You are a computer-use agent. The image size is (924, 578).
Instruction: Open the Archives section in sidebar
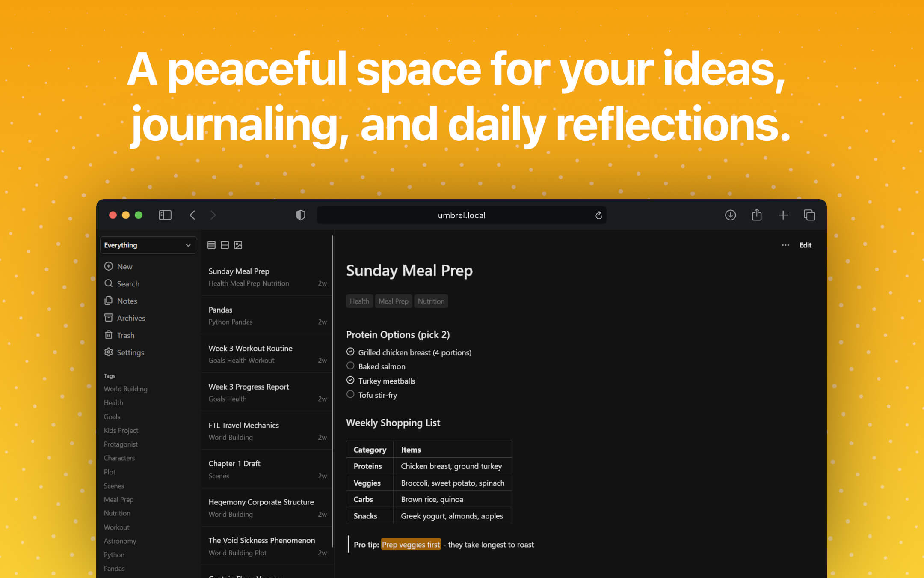click(x=130, y=318)
